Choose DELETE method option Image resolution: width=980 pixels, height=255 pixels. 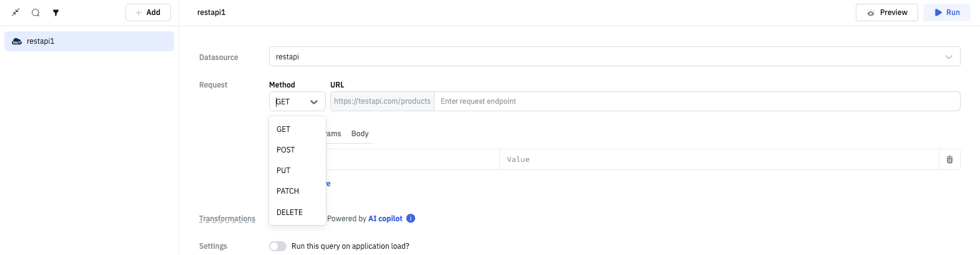pos(290,212)
